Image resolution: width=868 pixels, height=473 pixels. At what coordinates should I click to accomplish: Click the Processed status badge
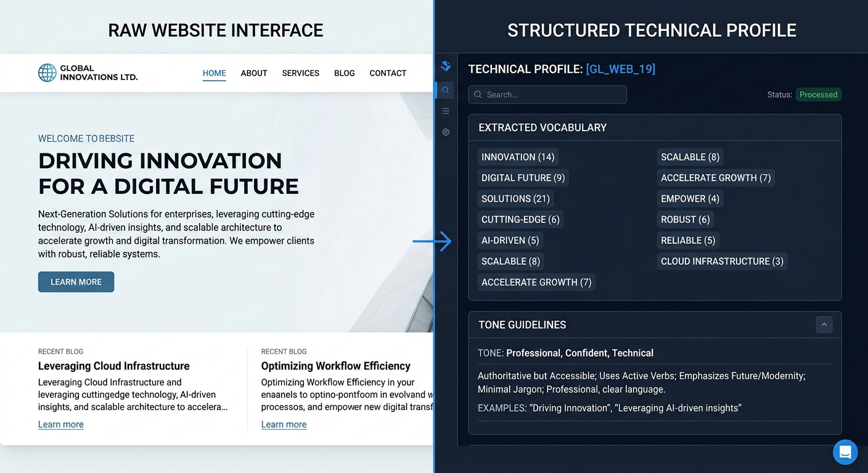tap(819, 94)
